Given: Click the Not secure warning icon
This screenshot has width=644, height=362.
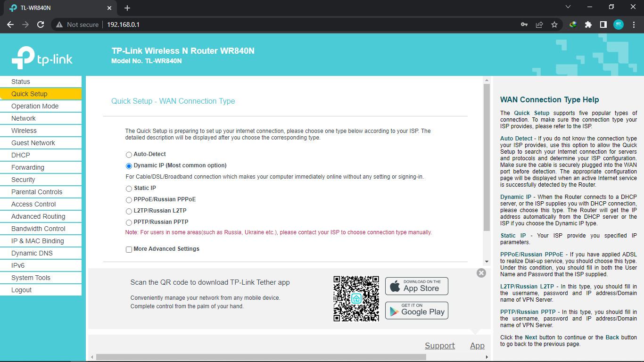Looking at the screenshot, I should (59, 25).
